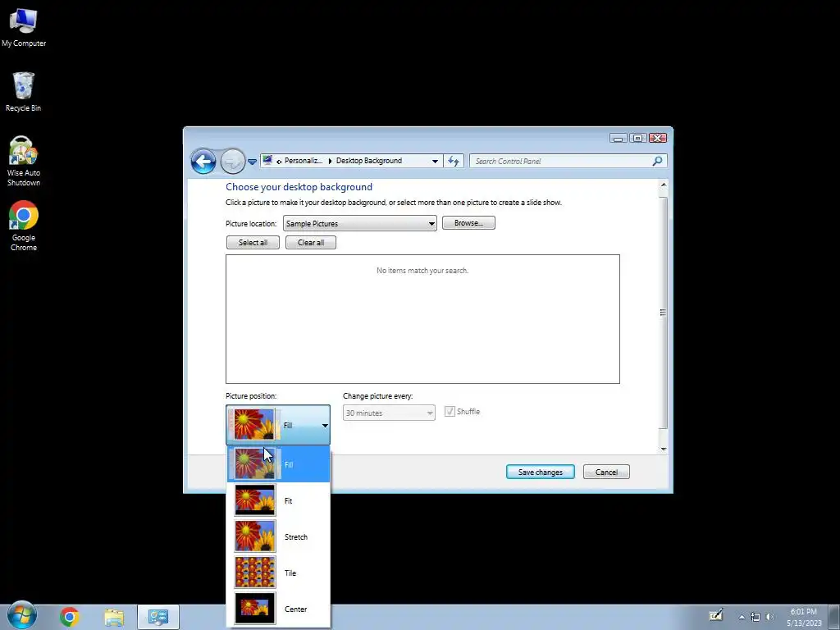Open Chrome from the taskbar

(x=69, y=617)
